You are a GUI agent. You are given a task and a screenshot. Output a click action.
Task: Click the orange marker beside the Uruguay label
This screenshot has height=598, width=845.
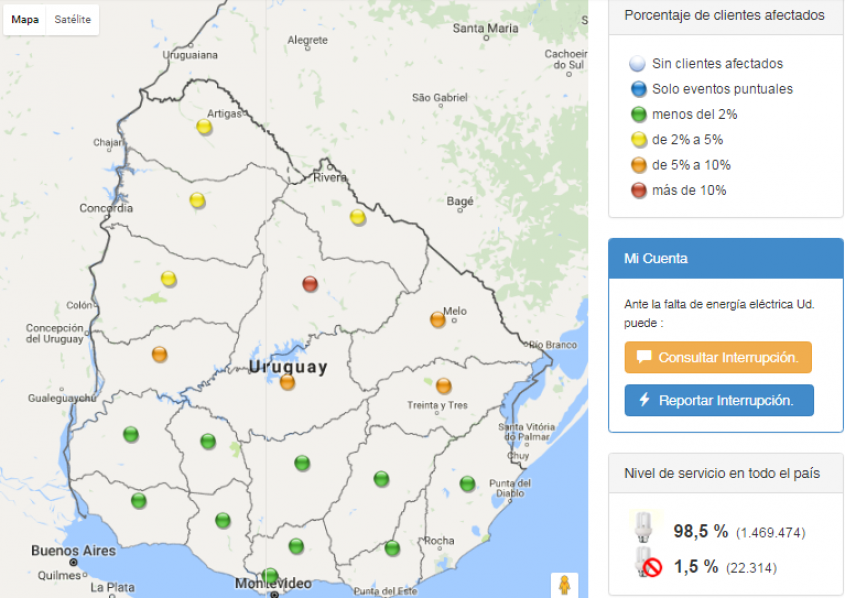[288, 382]
